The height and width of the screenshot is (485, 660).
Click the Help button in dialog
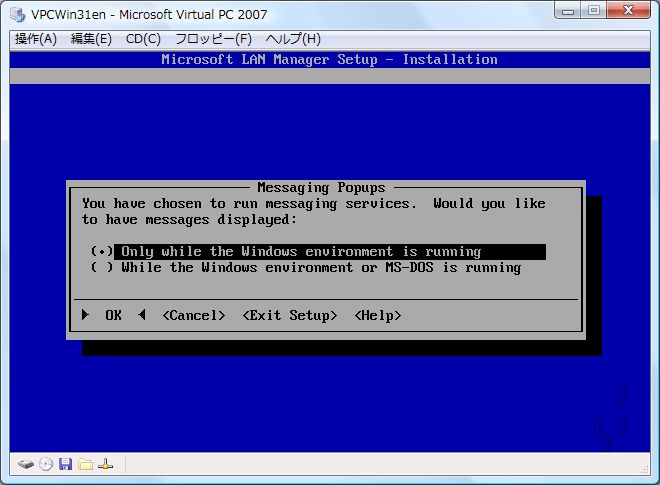(378, 315)
